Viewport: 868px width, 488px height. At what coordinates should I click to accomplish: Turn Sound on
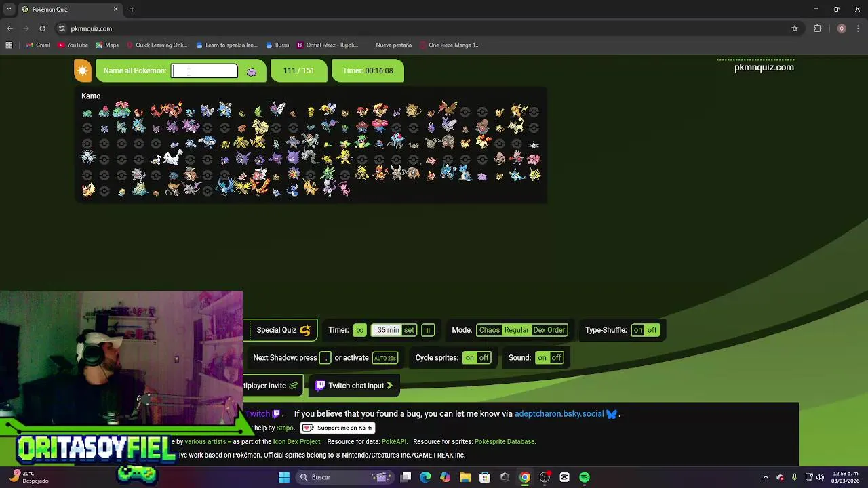tap(542, 358)
